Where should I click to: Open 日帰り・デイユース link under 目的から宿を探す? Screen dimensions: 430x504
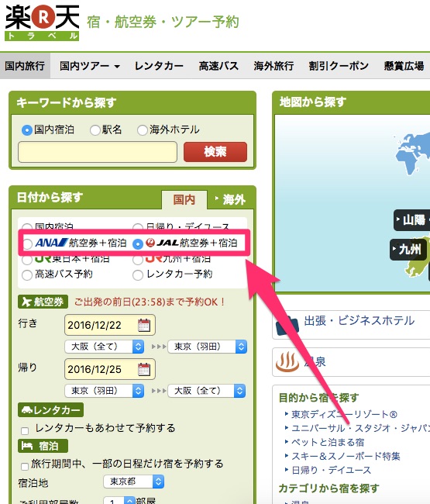[x=331, y=470]
